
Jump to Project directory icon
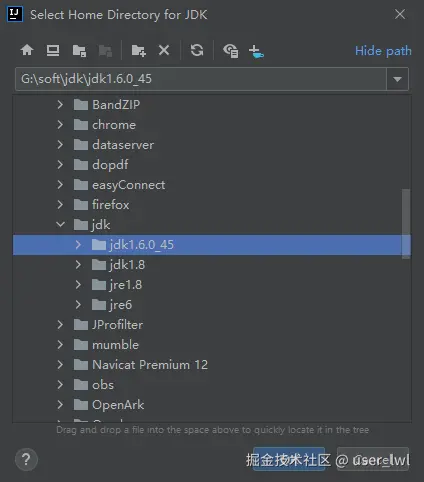[x=79, y=51]
